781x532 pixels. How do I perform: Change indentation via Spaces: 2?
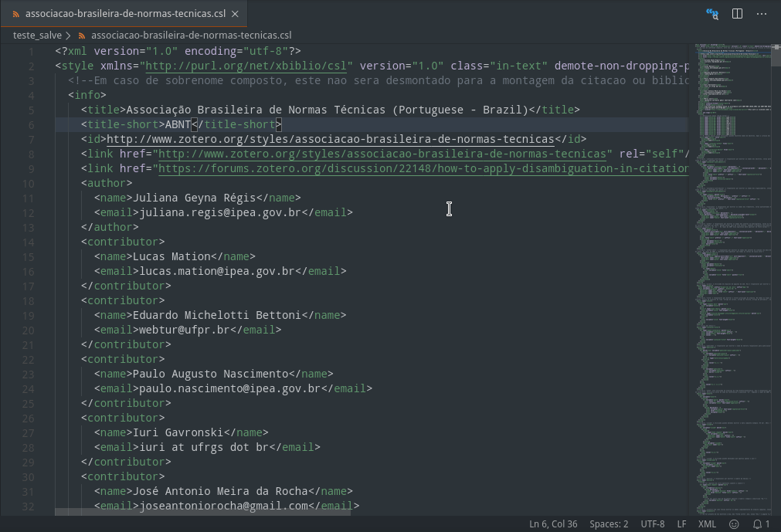click(609, 524)
